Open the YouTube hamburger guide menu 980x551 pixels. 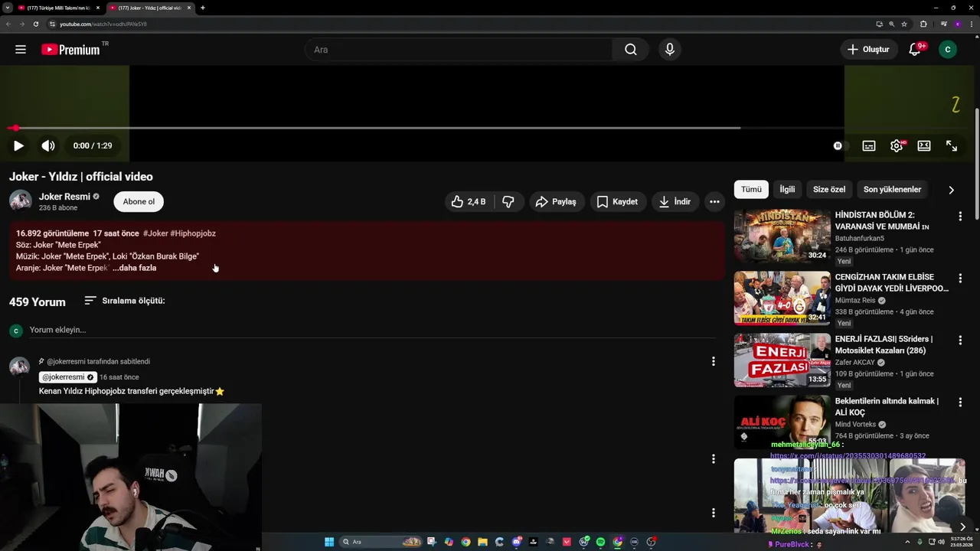tap(21, 50)
